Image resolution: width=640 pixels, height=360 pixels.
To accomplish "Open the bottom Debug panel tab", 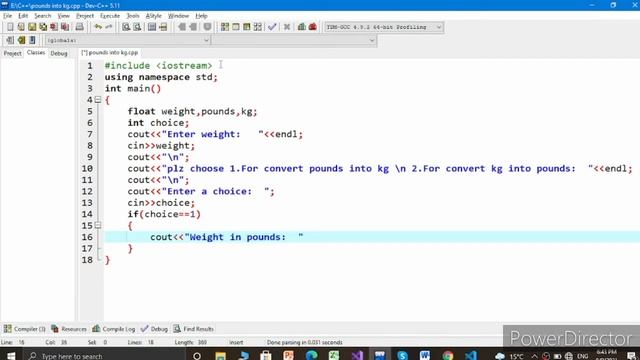I will (x=154, y=329).
